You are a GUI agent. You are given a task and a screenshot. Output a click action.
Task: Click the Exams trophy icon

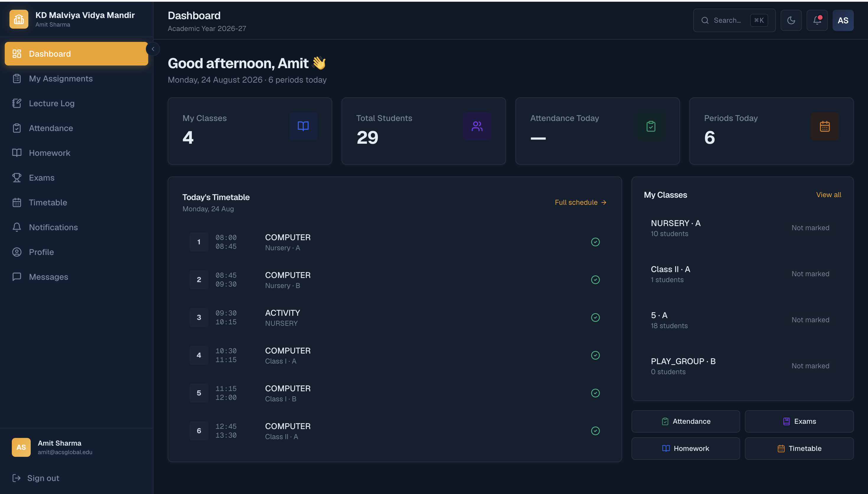(17, 177)
